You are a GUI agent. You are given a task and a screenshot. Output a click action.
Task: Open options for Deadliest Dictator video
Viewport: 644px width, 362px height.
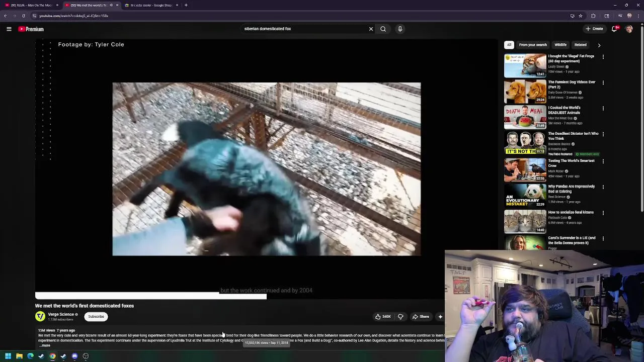coord(603,134)
